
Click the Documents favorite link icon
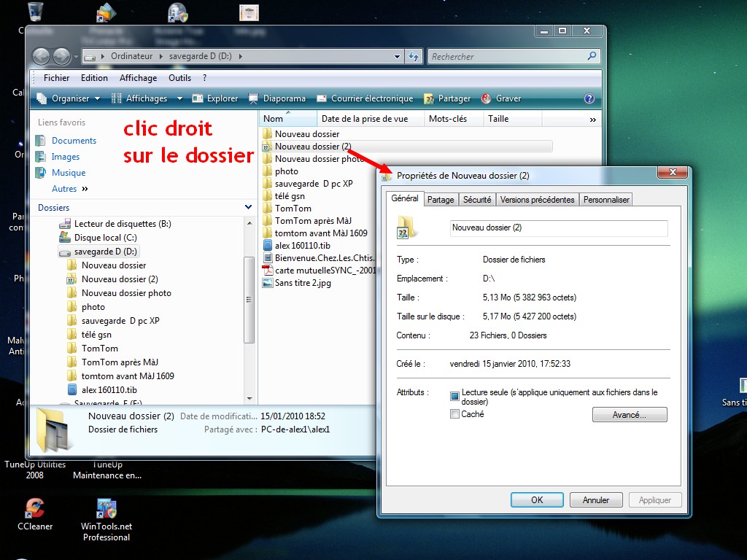coord(41,141)
